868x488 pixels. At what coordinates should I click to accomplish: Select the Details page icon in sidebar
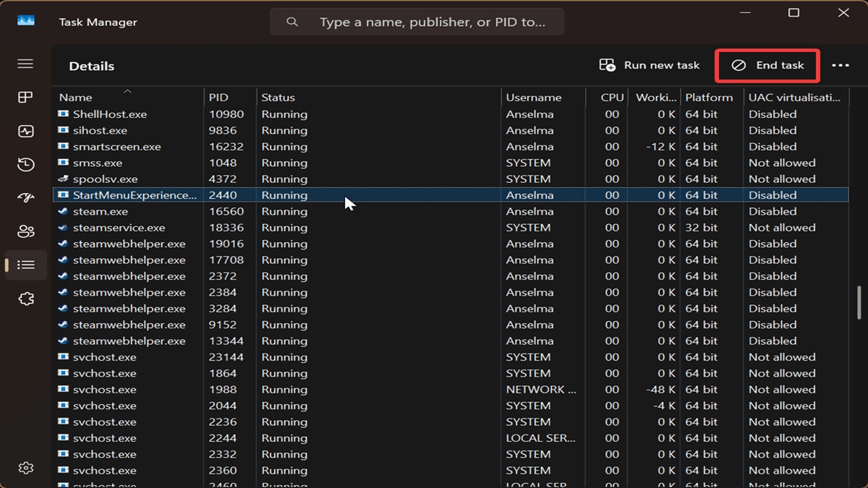(26, 265)
